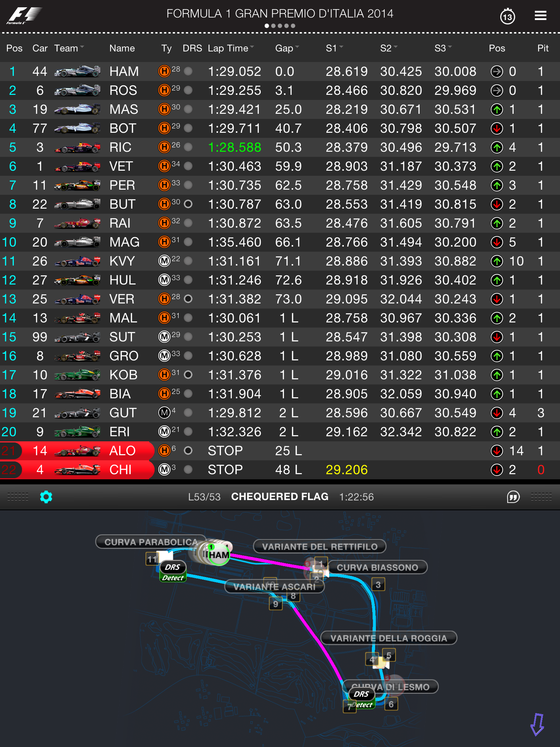Tap the Williams car icon for MAS
This screenshot has height=747, width=560.
[77, 109]
